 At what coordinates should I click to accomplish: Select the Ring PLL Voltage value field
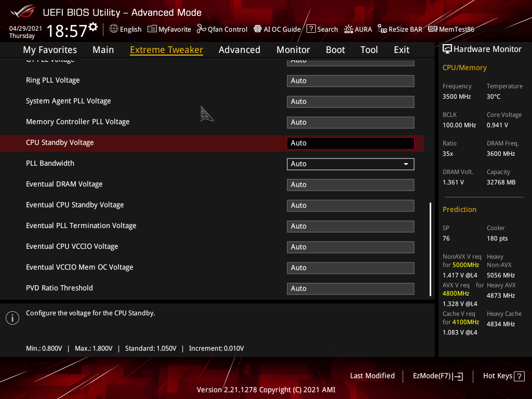tap(351, 81)
